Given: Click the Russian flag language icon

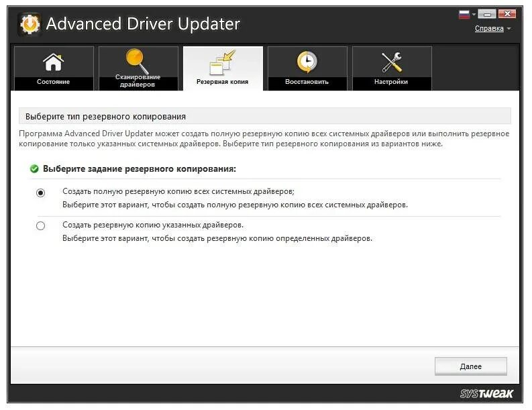Looking at the screenshot, I should pos(464,14).
